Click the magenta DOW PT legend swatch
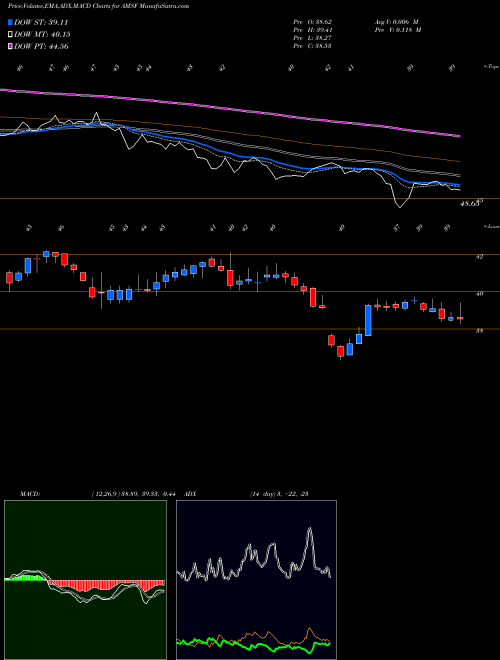 point(10,46)
